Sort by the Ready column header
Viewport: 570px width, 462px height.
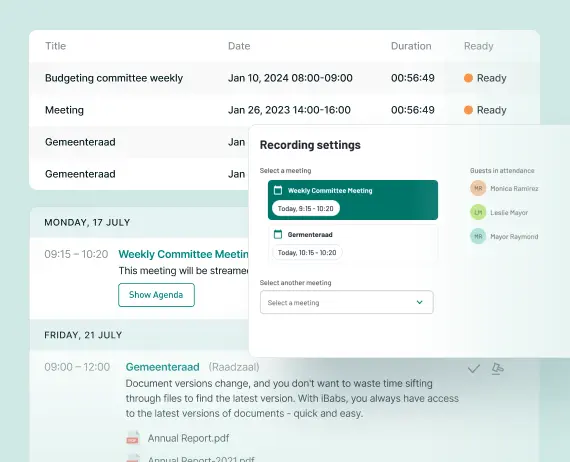[478, 46]
